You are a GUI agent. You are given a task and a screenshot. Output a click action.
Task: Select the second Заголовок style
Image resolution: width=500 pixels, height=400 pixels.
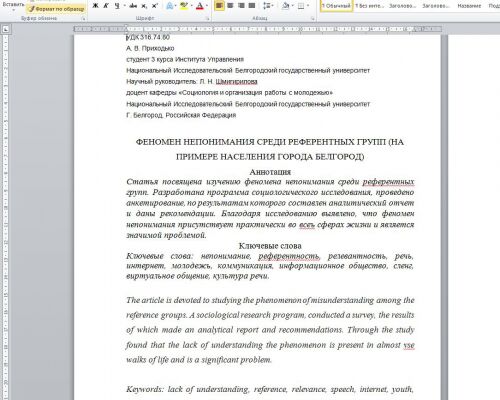tap(435, 6)
